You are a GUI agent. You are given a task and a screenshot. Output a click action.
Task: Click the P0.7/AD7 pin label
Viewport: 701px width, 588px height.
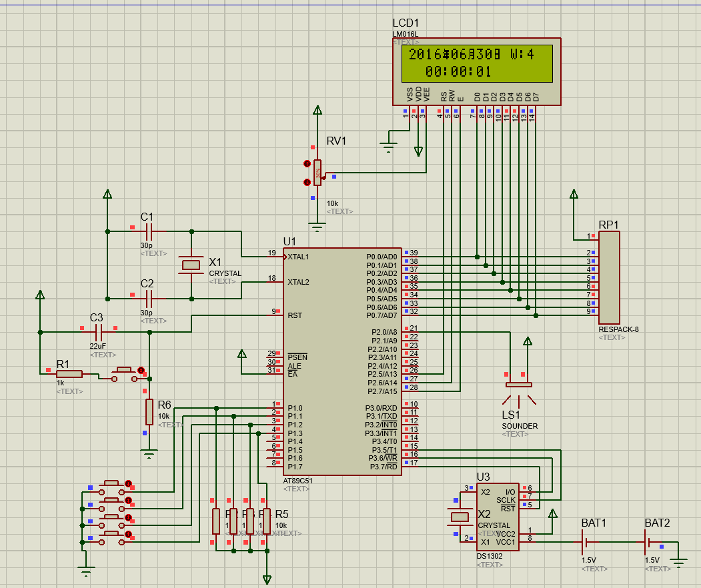click(x=382, y=315)
